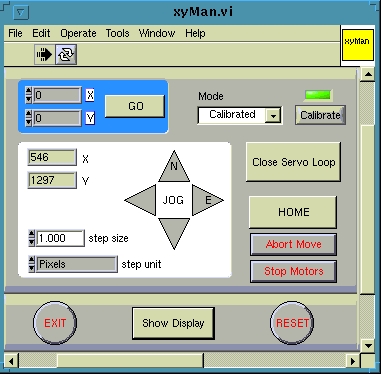Click the green calibration status LED
This screenshot has width=381, height=374.
tap(318, 95)
